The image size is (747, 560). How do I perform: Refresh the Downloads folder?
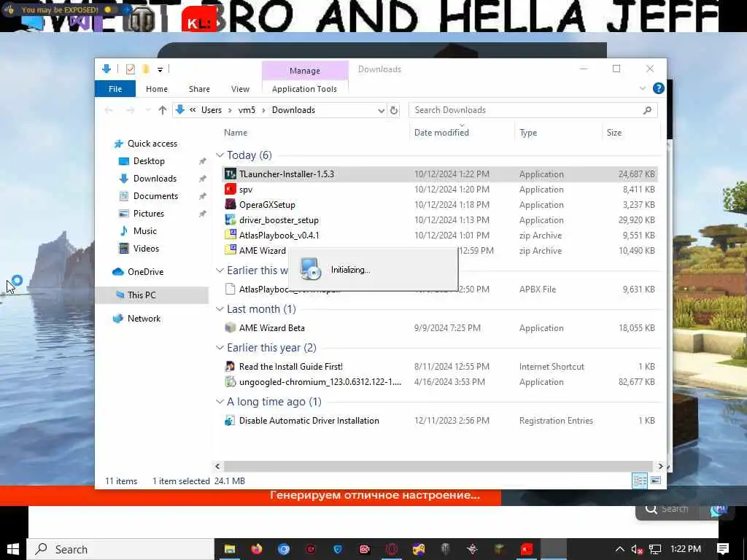tap(393, 111)
